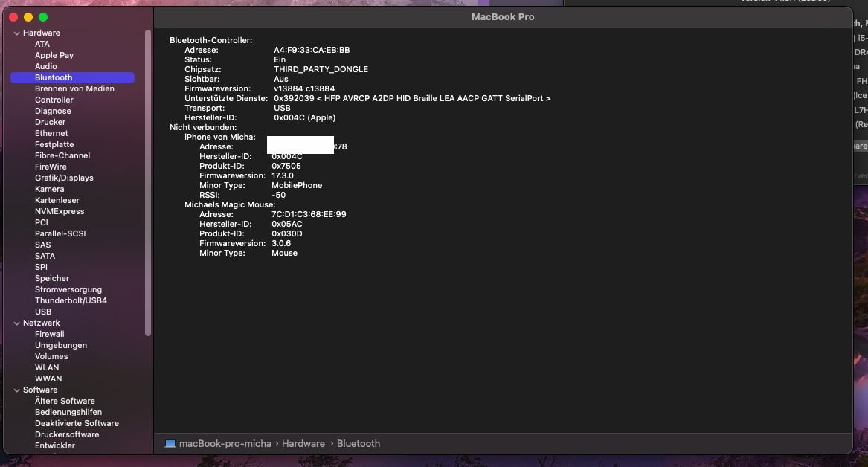This screenshot has width=868, height=467.
Task: Click macBook-pro-micha in the path bar
Action: coord(225,444)
